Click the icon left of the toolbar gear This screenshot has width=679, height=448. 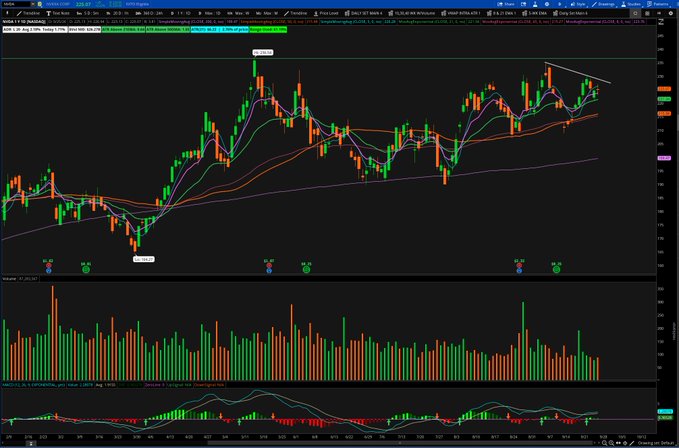pyautogui.click(x=660, y=13)
